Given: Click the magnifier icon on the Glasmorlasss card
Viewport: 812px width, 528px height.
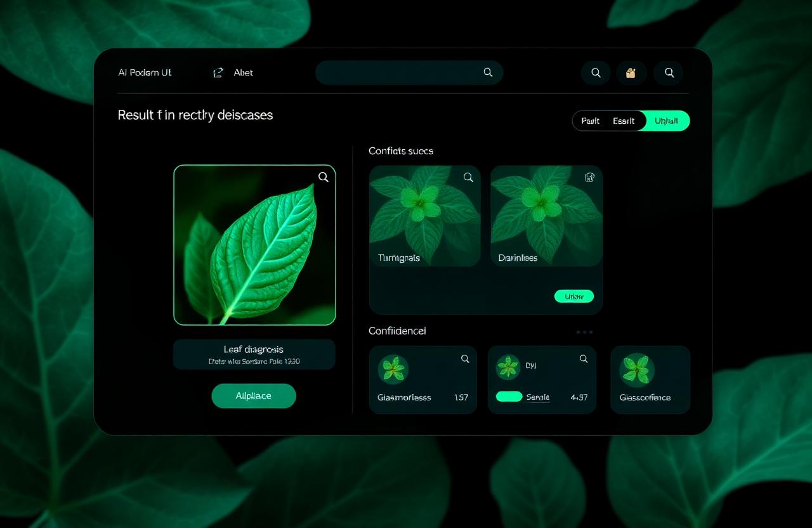Looking at the screenshot, I should (x=465, y=359).
